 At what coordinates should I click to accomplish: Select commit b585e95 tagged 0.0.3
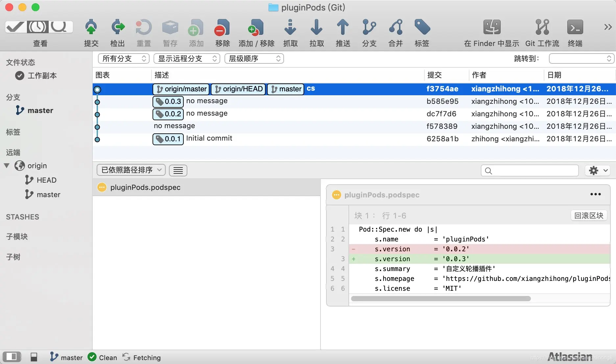pos(354,102)
